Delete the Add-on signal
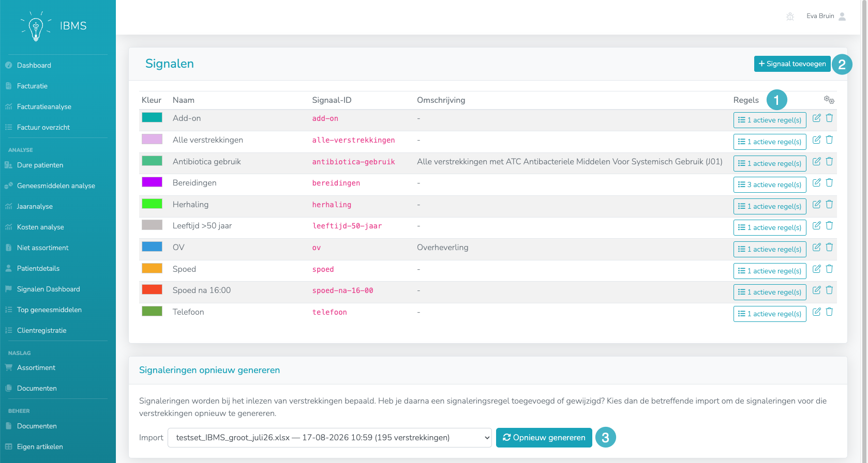The height and width of the screenshot is (463, 868). (829, 118)
